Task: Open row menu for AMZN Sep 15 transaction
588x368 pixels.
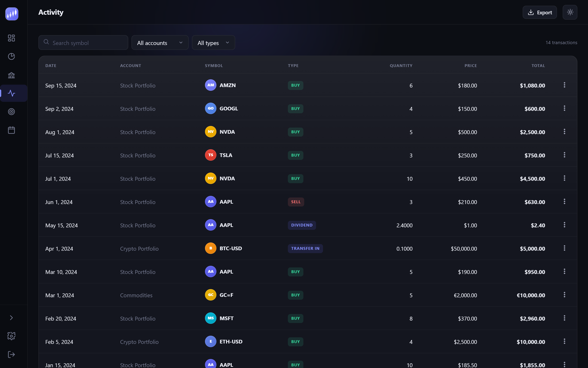Action: click(x=564, y=85)
